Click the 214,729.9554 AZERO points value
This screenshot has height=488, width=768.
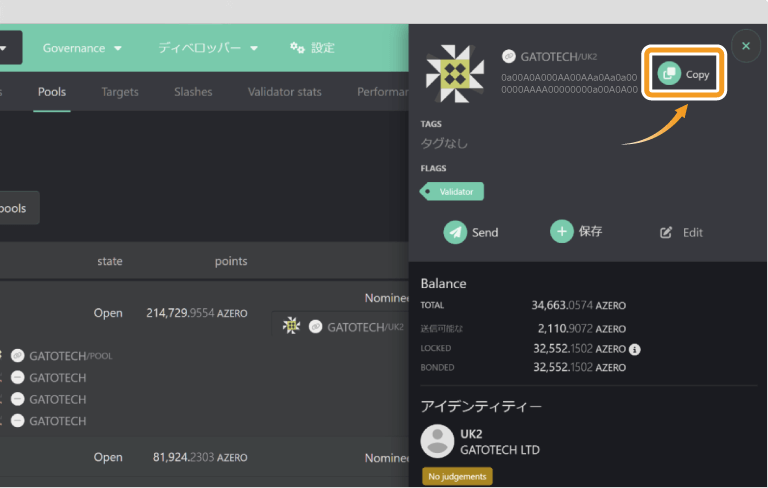197,313
